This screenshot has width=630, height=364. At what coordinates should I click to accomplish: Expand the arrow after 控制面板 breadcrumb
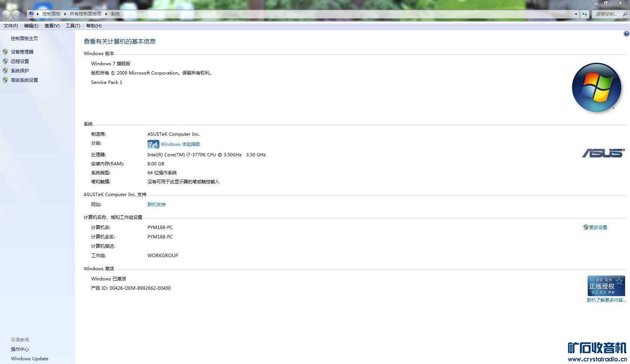[65, 14]
